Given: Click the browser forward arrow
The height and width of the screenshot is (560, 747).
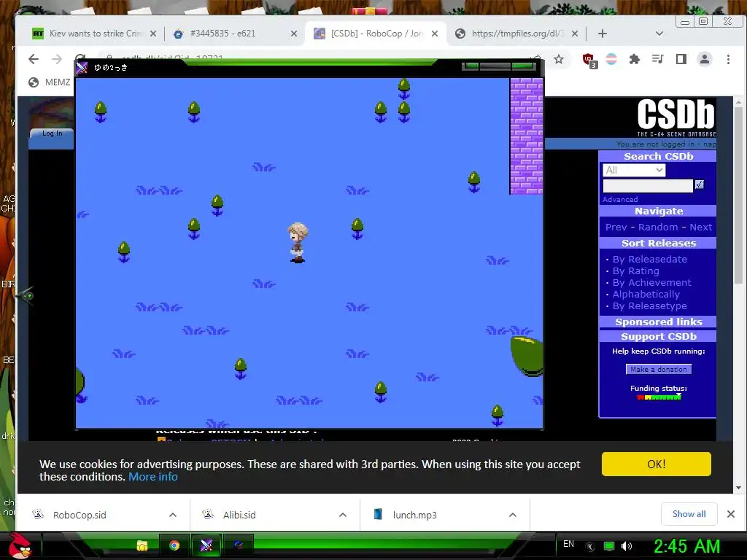Looking at the screenshot, I should click(57, 59).
